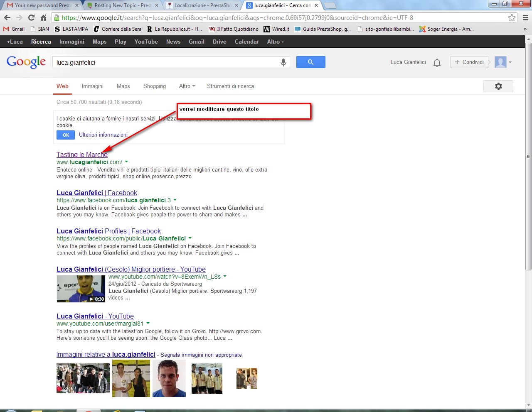532x412 pixels.
Task: Open the Soger Energia bookmark
Action: 446,29
